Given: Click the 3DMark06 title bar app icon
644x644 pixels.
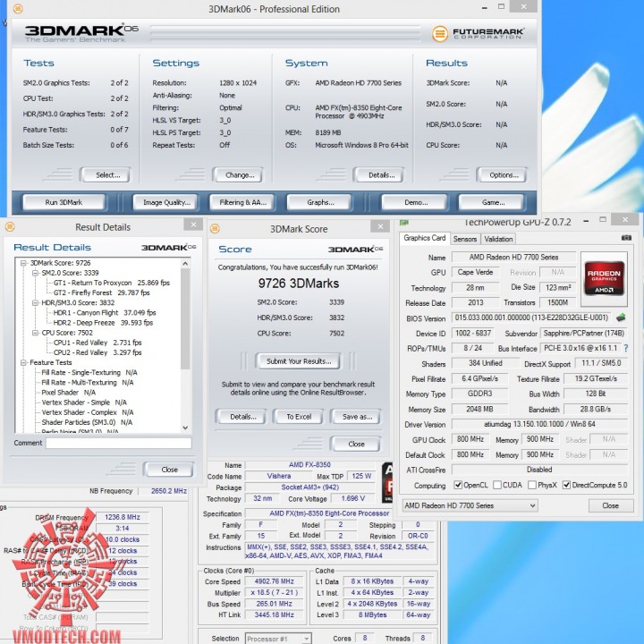Looking at the screenshot, I should (x=18, y=9).
